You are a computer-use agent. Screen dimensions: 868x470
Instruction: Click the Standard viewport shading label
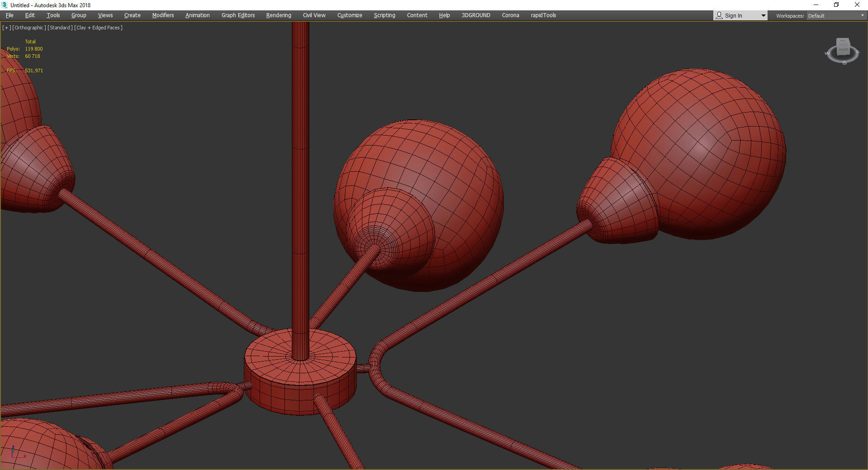pos(60,28)
